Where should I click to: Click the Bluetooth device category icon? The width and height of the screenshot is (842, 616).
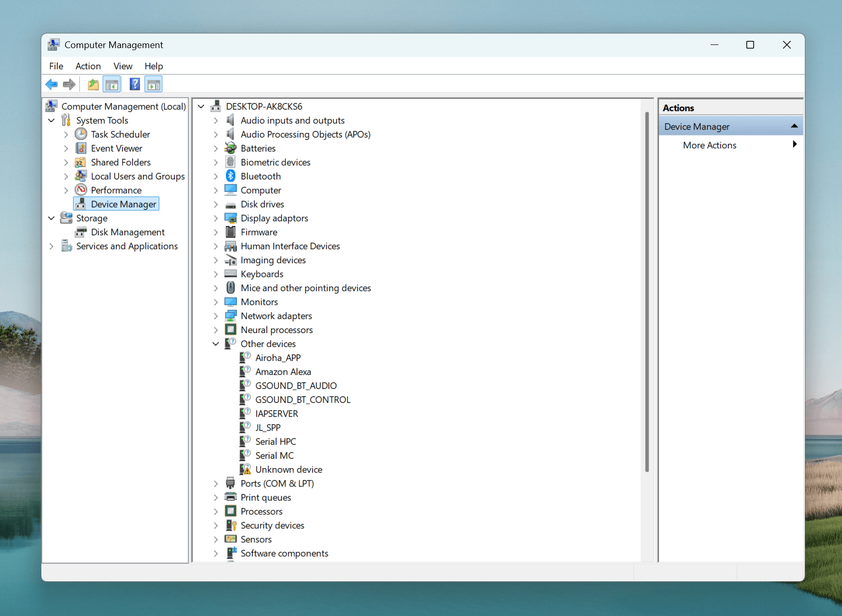click(x=231, y=176)
